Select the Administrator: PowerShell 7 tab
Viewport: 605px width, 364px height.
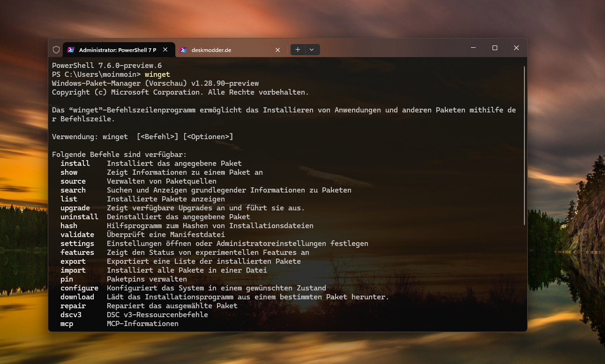click(x=117, y=50)
